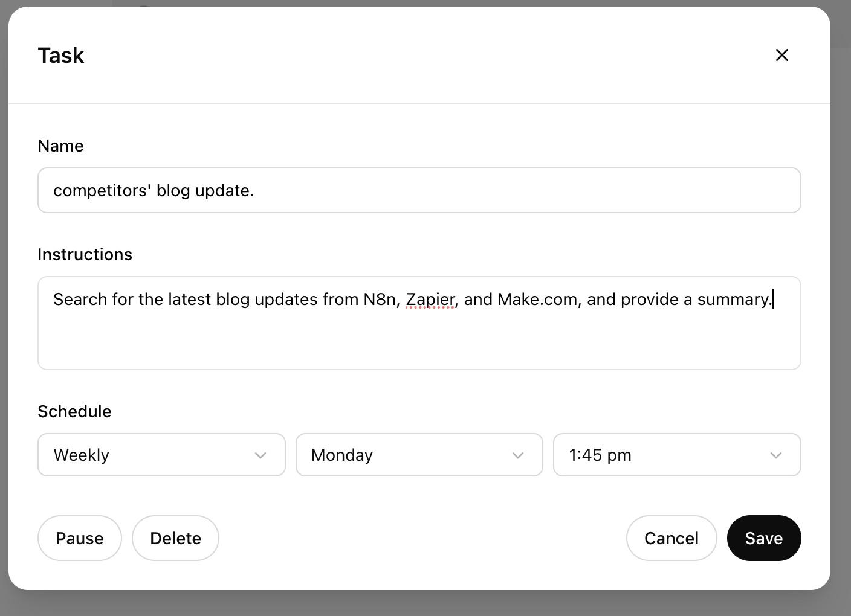851x616 pixels.
Task: Close the Task dialog with the X icon
Action: pos(781,55)
